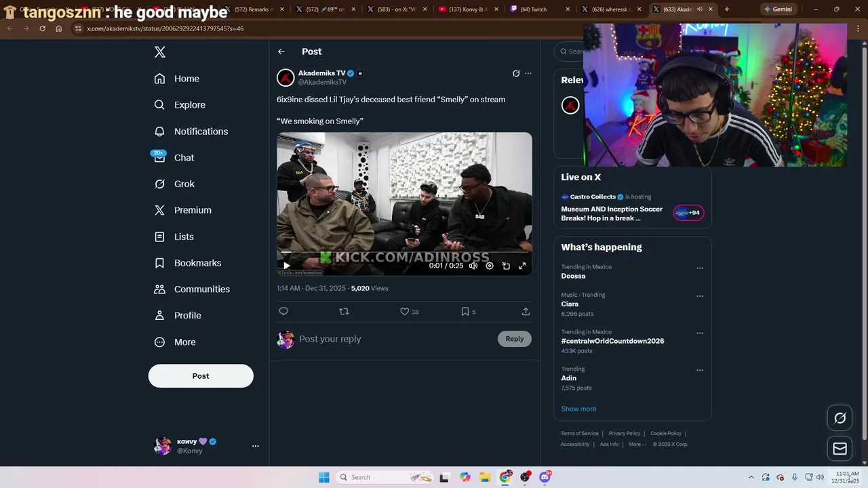Viewport: 868px width, 488px height.
Task: Click the X logo in the sidebar
Action: (159, 52)
